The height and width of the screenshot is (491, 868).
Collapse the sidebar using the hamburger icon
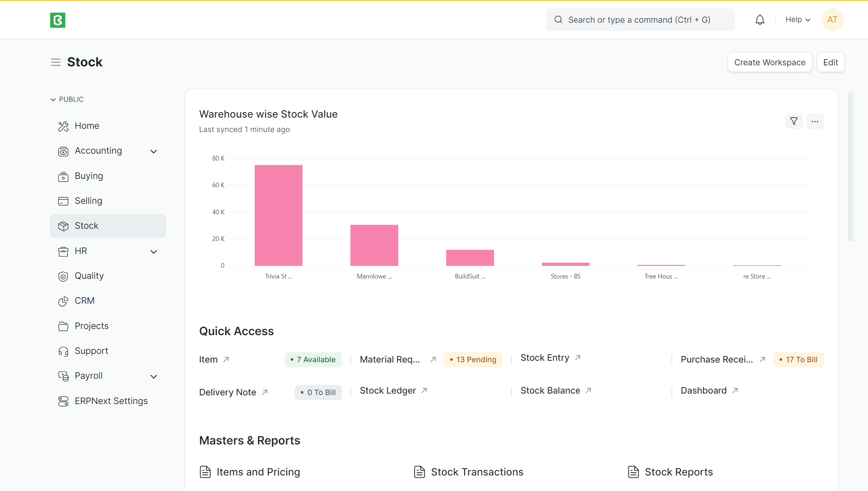56,62
